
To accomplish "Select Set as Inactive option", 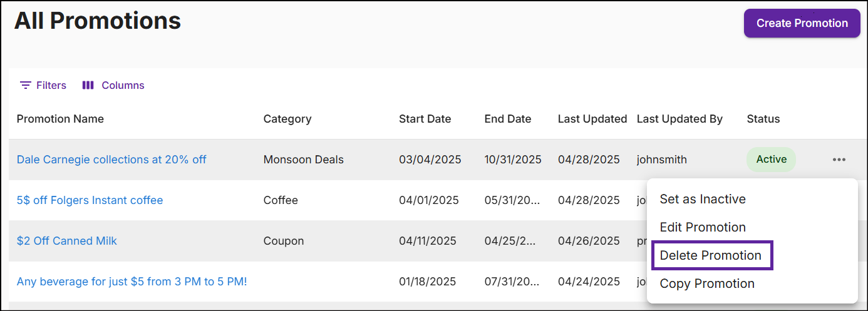I will (x=703, y=199).
